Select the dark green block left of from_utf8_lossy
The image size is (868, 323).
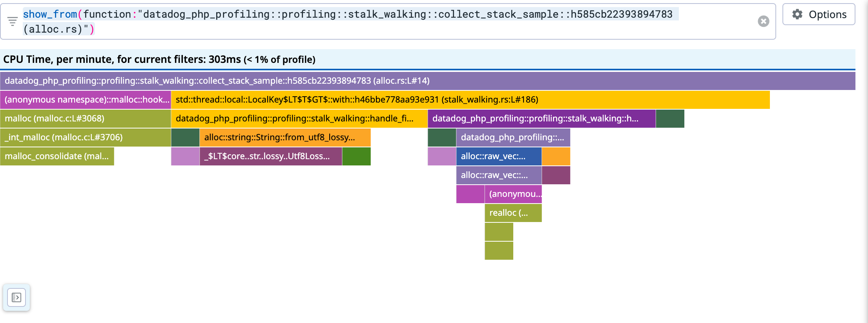click(x=186, y=138)
